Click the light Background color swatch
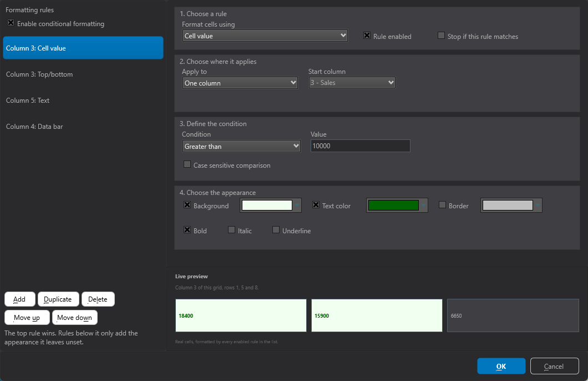Image resolution: width=588 pixels, height=381 pixels. coord(267,205)
